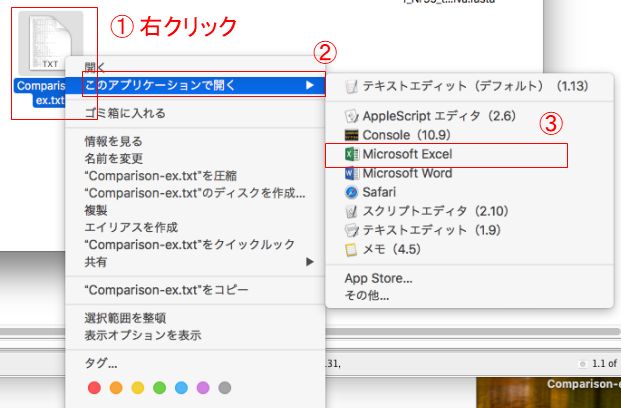621x408 pixels.
Task: Select 名前を変更 menu item
Action: click(195, 159)
